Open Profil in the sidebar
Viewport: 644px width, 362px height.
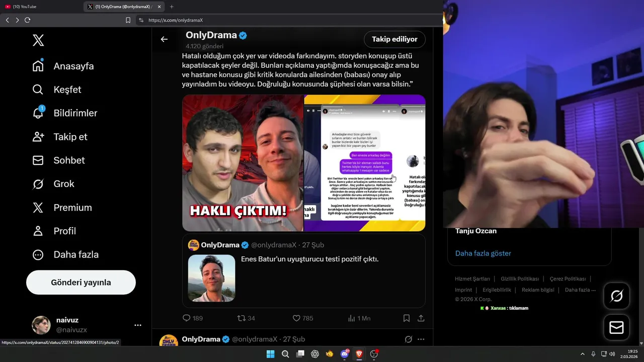tap(54, 231)
